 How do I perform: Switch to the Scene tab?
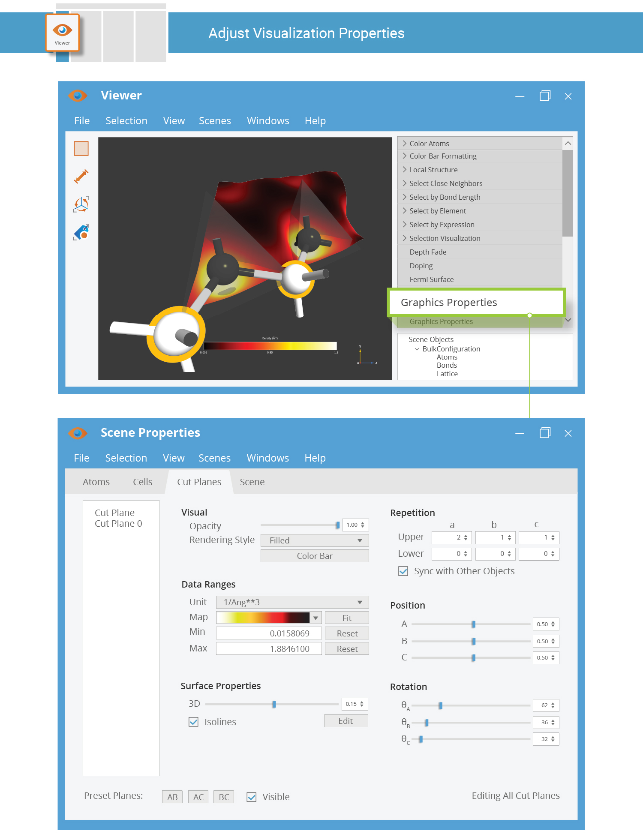coord(252,482)
